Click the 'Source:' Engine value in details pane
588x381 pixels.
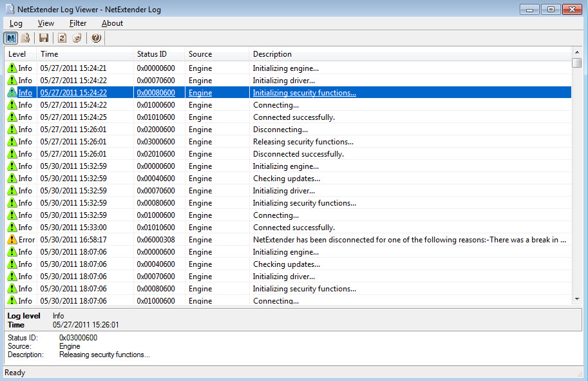70,346
